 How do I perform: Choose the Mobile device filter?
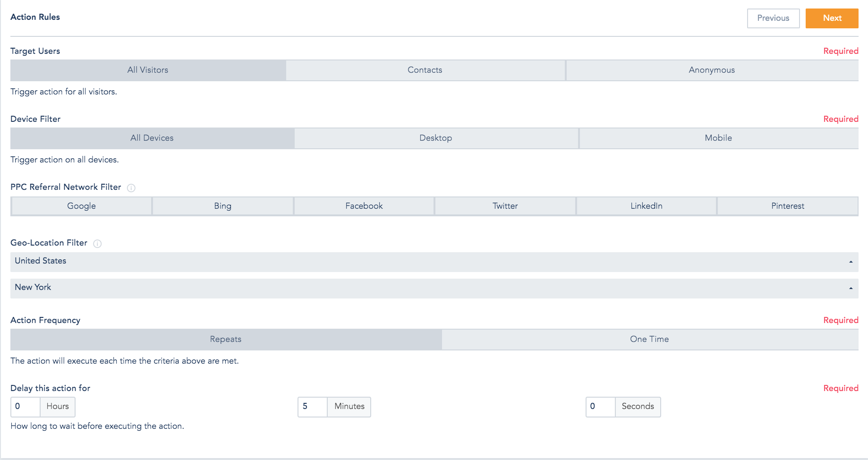(718, 138)
